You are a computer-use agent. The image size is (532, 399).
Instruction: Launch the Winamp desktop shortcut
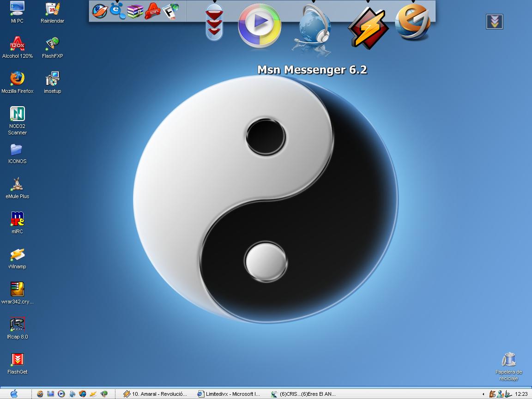coord(17,258)
